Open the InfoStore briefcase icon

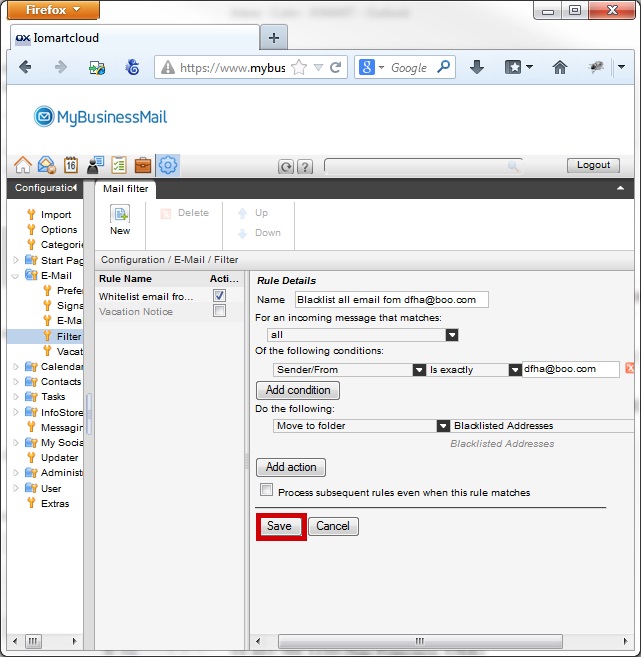tap(143, 166)
